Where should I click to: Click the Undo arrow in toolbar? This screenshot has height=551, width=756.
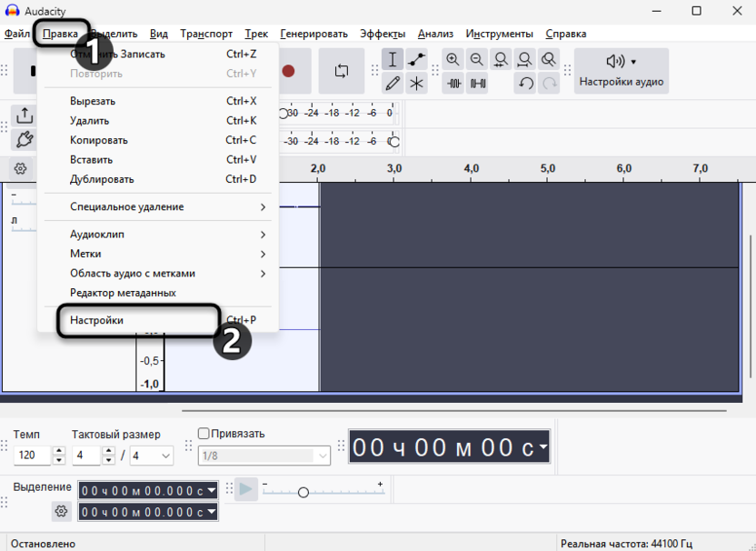tap(525, 84)
